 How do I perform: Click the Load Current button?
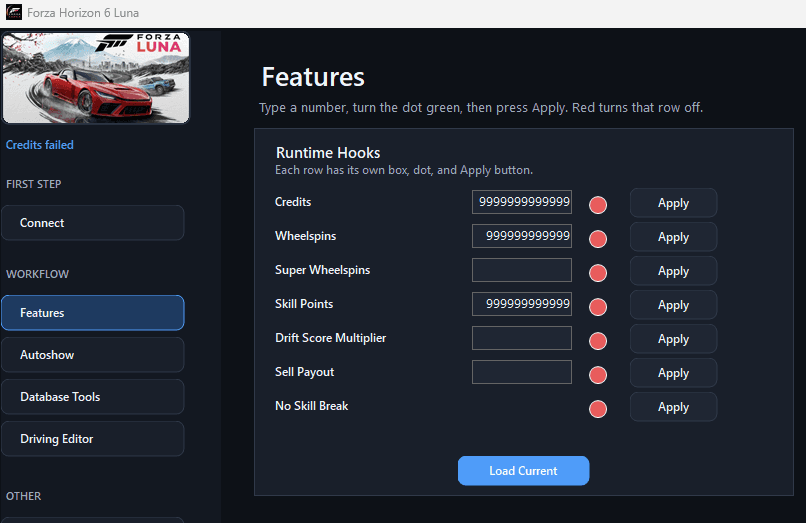pyautogui.click(x=523, y=471)
